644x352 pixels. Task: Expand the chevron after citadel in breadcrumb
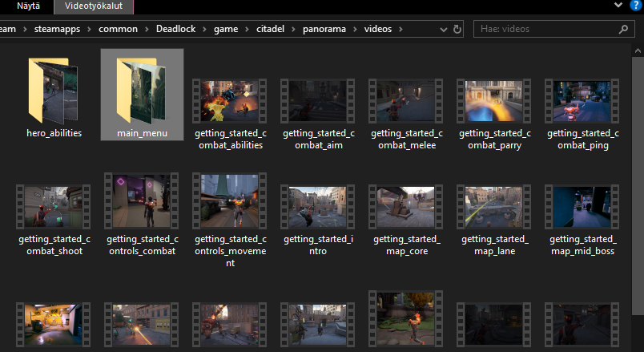(x=294, y=29)
